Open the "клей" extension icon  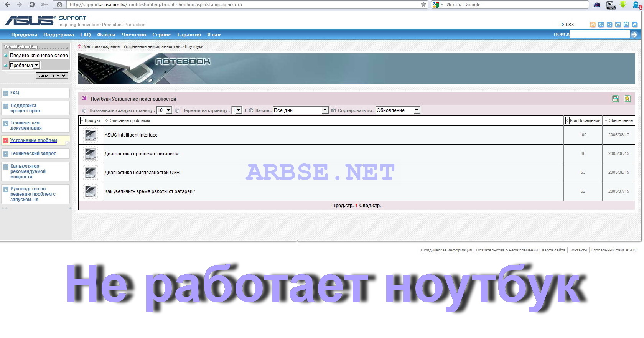[x=611, y=5]
